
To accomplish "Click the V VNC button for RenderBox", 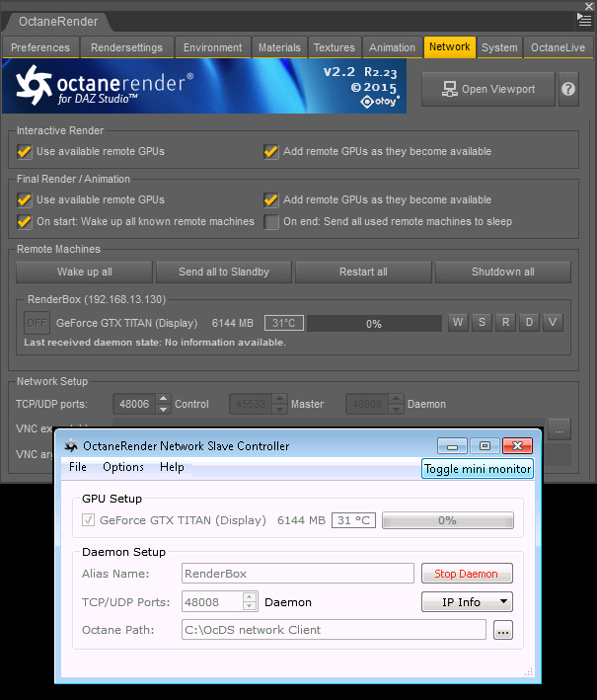I will (x=553, y=322).
